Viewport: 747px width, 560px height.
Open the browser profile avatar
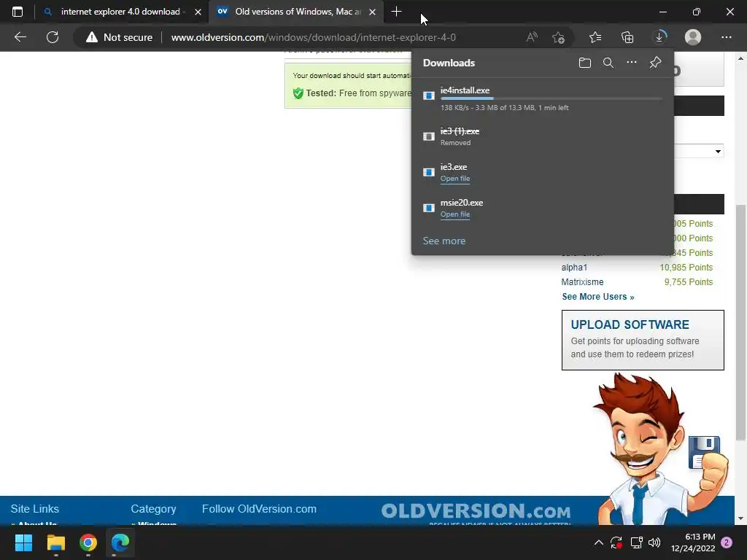point(693,37)
